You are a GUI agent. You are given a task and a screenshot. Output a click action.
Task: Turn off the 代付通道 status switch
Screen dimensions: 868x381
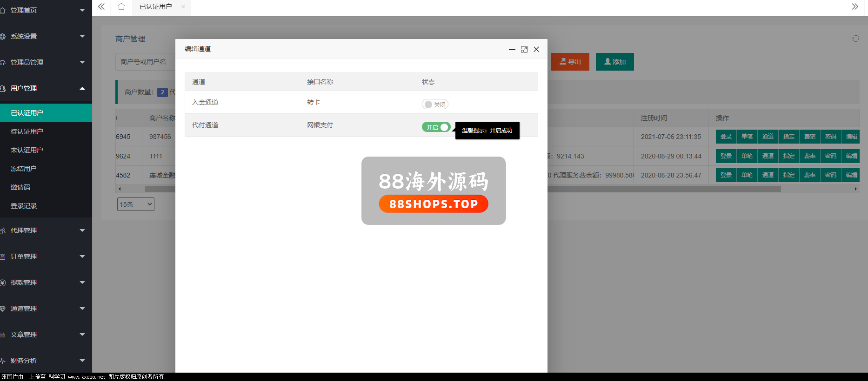pyautogui.click(x=436, y=127)
